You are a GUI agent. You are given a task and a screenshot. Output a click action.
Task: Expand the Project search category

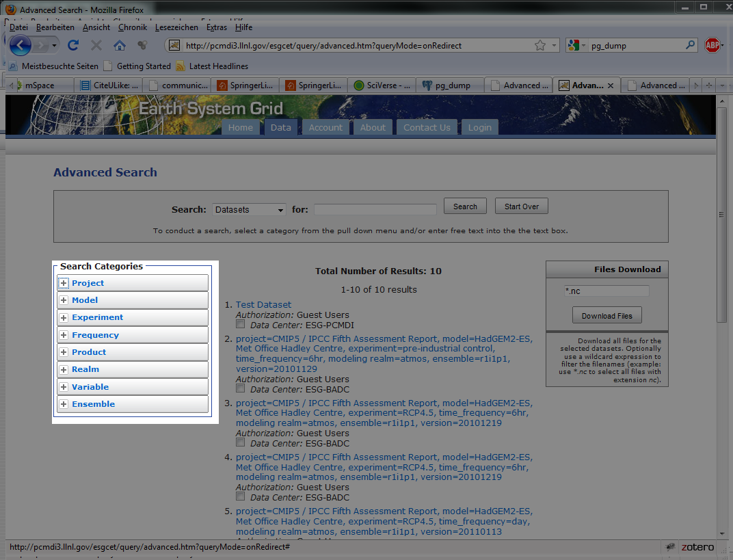coord(64,283)
